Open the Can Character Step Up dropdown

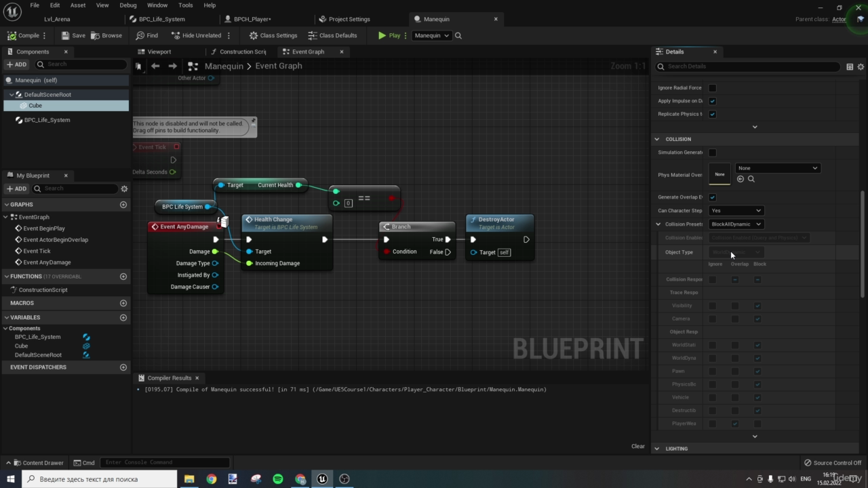point(736,211)
